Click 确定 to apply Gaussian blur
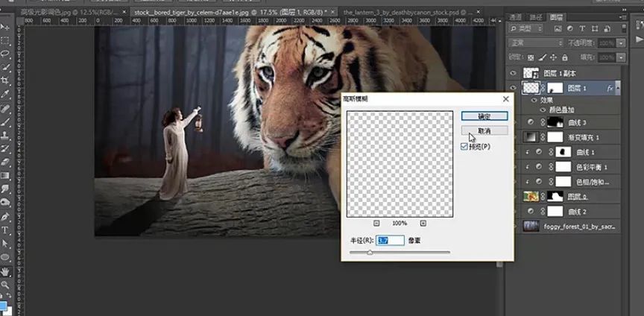Screen dimensions: 644x316 point(484,116)
